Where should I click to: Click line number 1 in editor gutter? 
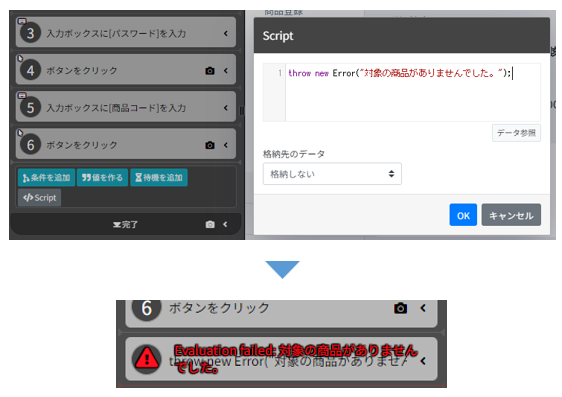coord(280,73)
